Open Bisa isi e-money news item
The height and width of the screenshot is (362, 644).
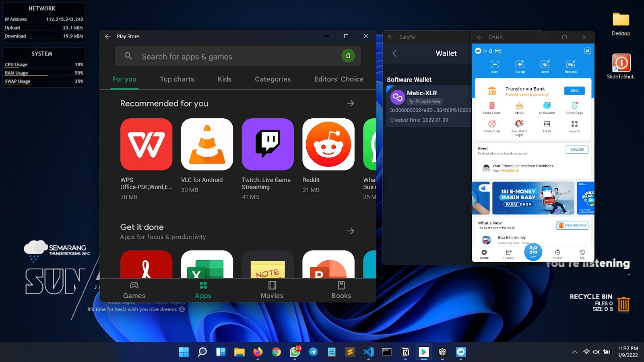(x=533, y=240)
